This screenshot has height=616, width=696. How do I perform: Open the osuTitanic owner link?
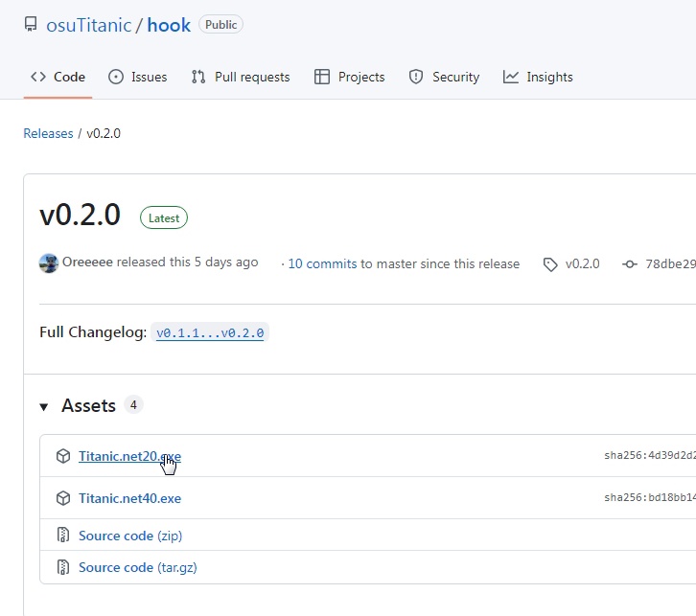click(89, 25)
